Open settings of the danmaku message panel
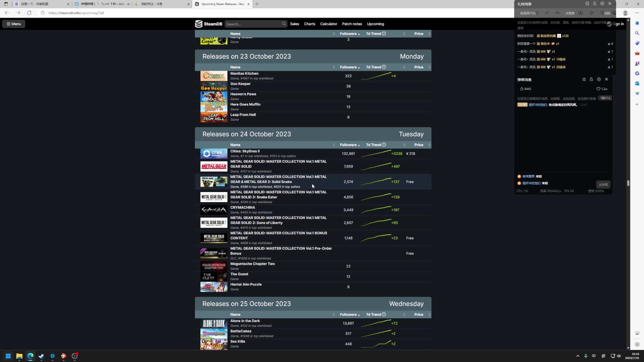644x362 pixels. coord(599,79)
